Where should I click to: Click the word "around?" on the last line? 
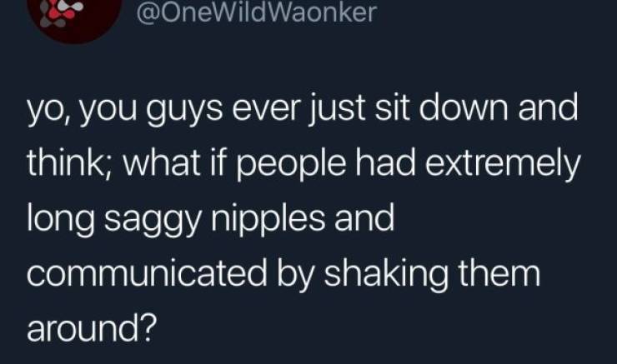pos(91,328)
